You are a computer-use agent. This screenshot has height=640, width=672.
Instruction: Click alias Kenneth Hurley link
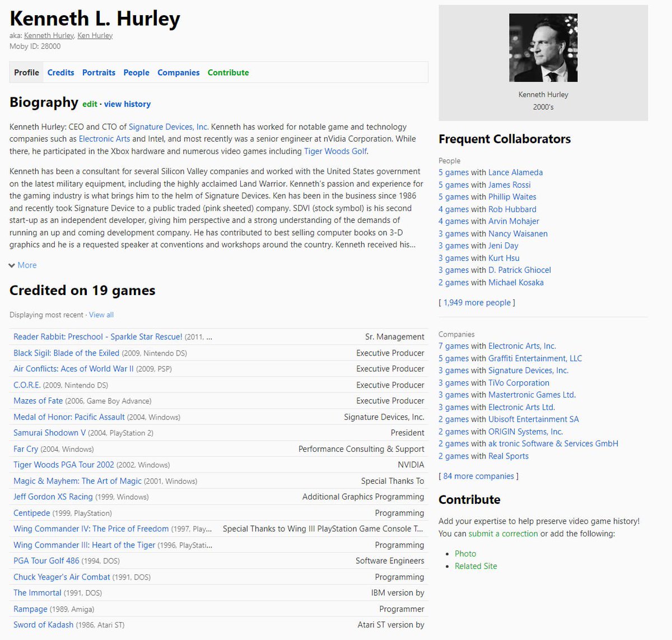49,35
